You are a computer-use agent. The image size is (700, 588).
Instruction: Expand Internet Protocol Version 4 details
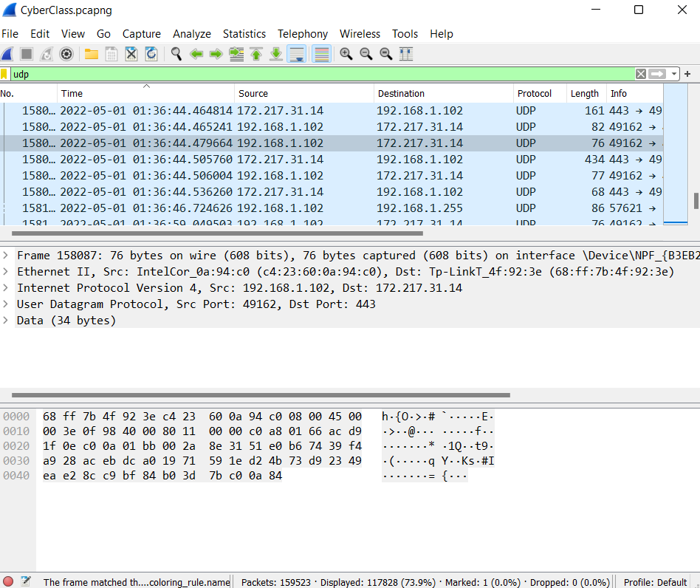(7, 287)
